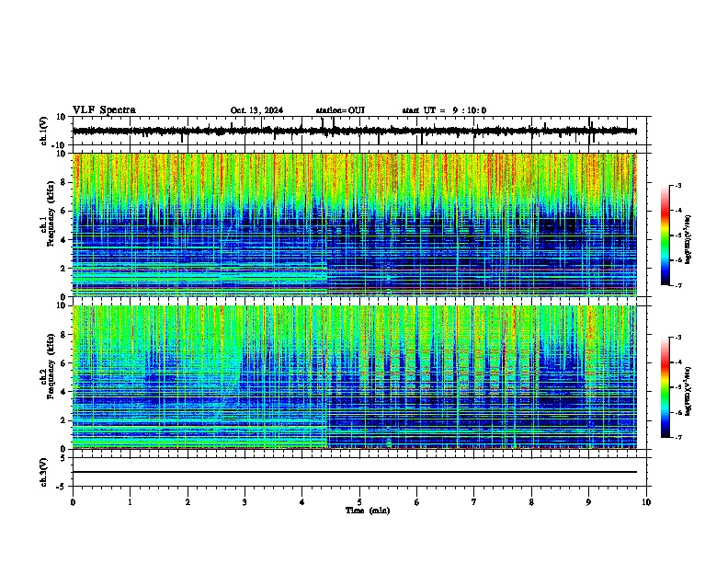Click the "6" kHz tick on ch.2 spectrogram
The width and height of the screenshot is (728, 563).
pos(65,362)
